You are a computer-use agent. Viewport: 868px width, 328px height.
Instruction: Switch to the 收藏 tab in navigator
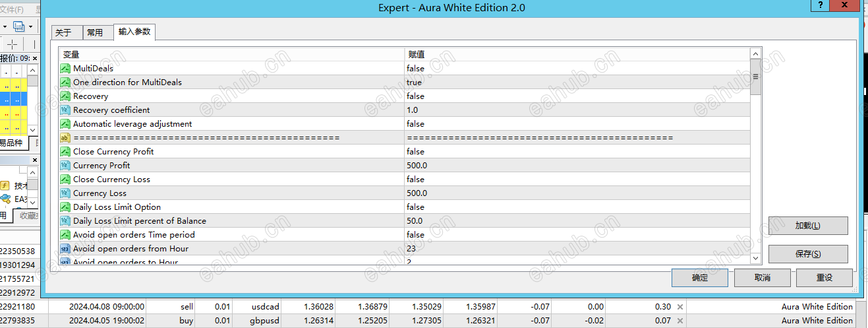click(28, 215)
